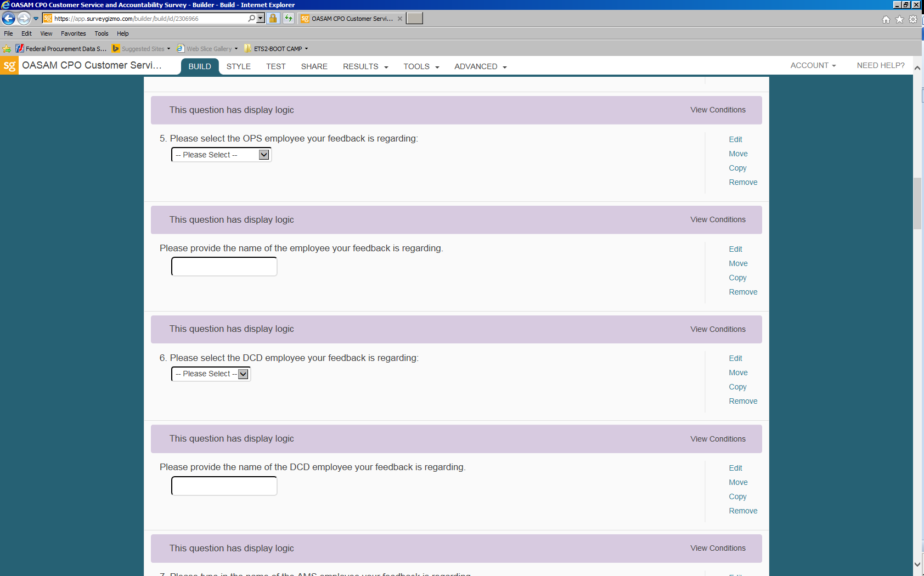Open the blank new tab button

coord(414,19)
